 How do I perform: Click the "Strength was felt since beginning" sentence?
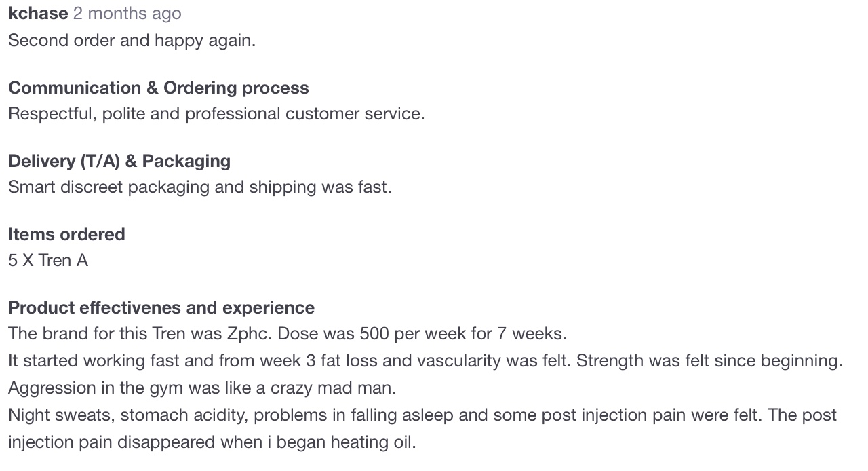click(x=709, y=361)
